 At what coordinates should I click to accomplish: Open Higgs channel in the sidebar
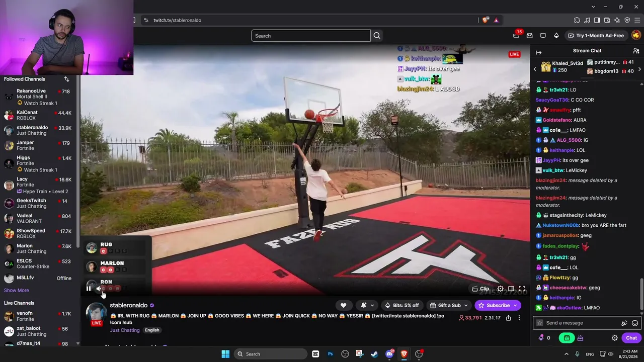[x=39, y=163]
